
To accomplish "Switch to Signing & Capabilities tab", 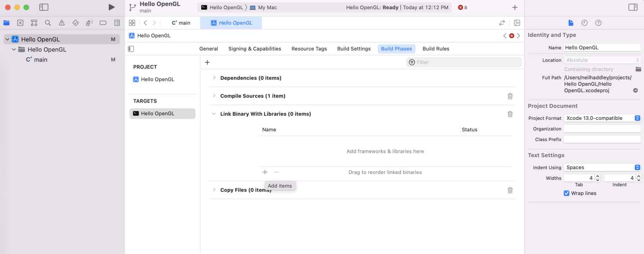I will [255, 49].
